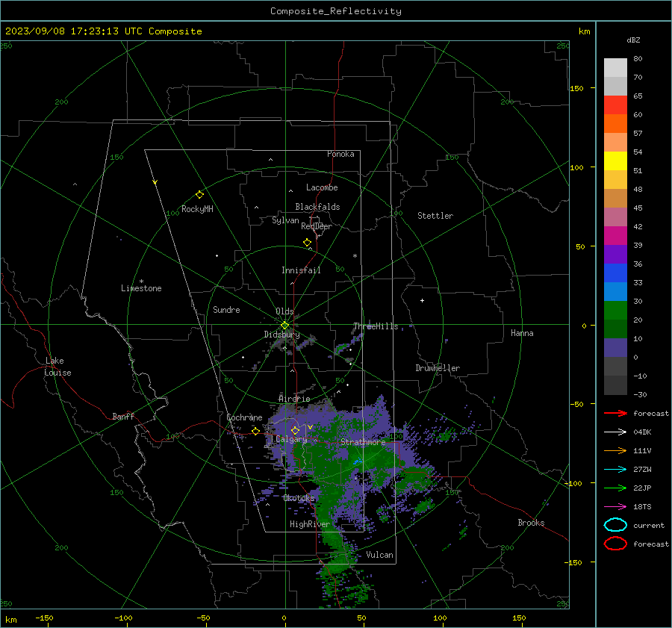672x628 pixels.
Task: Click the Okotoks city label
Action: click(x=299, y=498)
